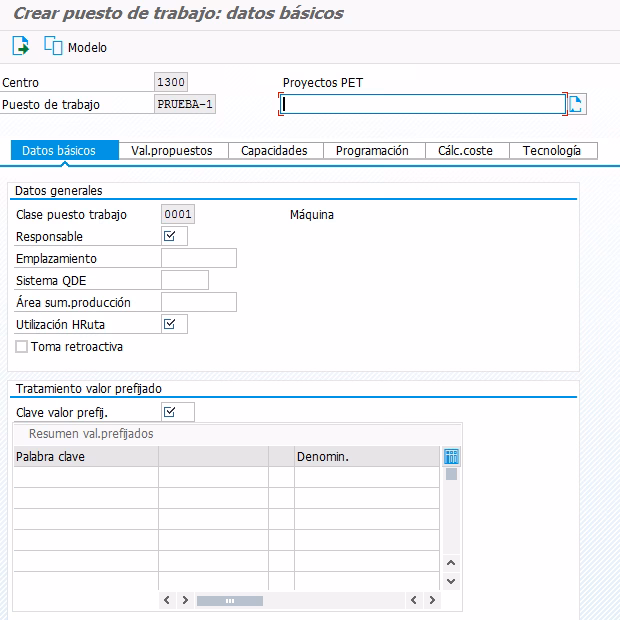Open long text editor icon beside description field

tap(577, 104)
